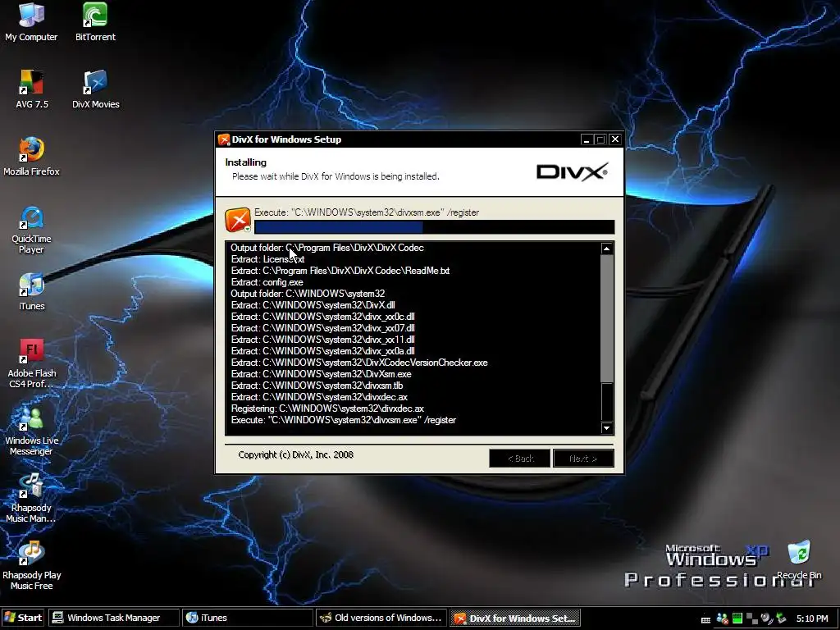840x630 pixels.
Task: Select log line extracting ReadMe.txt
Action: tap(340, 271)
